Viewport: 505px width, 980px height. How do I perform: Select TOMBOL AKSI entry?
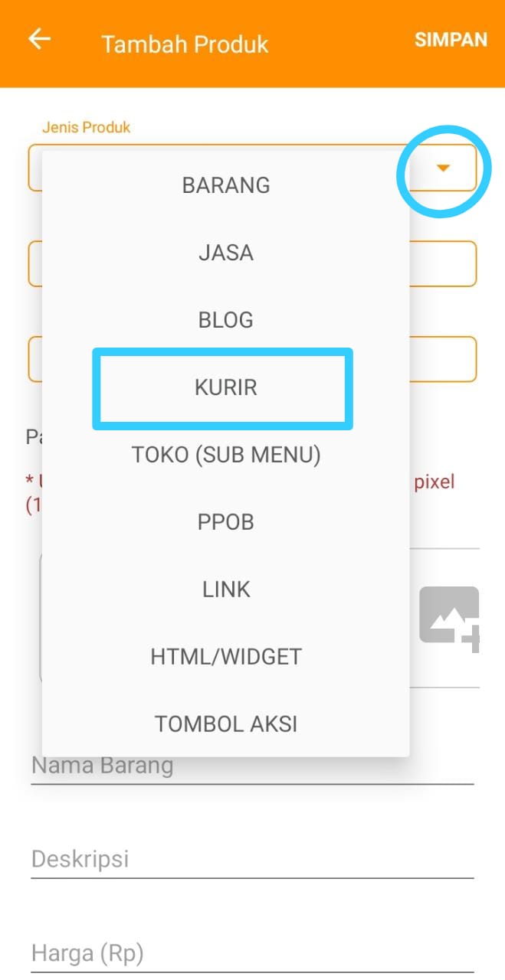point(226,724)
